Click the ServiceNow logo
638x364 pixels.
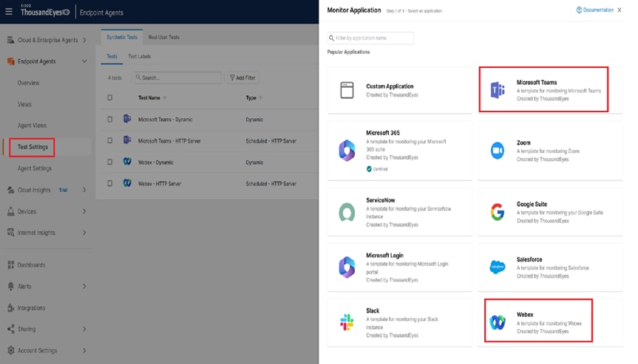pos(347,212)
